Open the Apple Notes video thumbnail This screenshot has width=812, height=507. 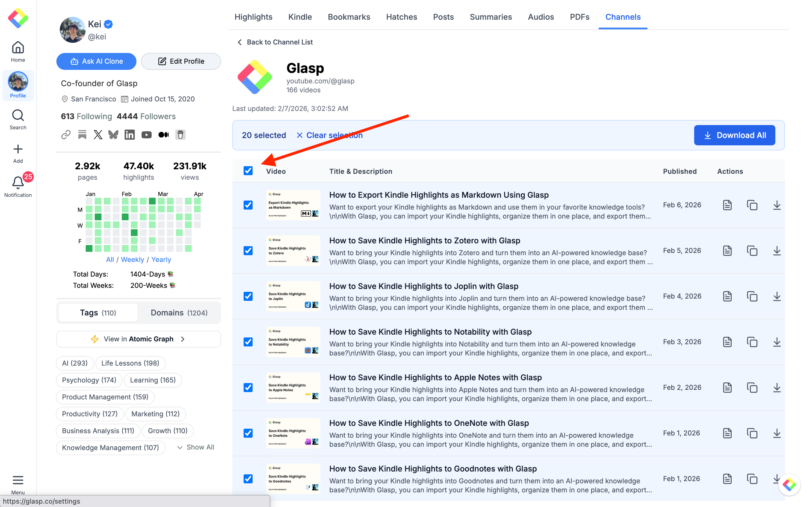(293, 388)
